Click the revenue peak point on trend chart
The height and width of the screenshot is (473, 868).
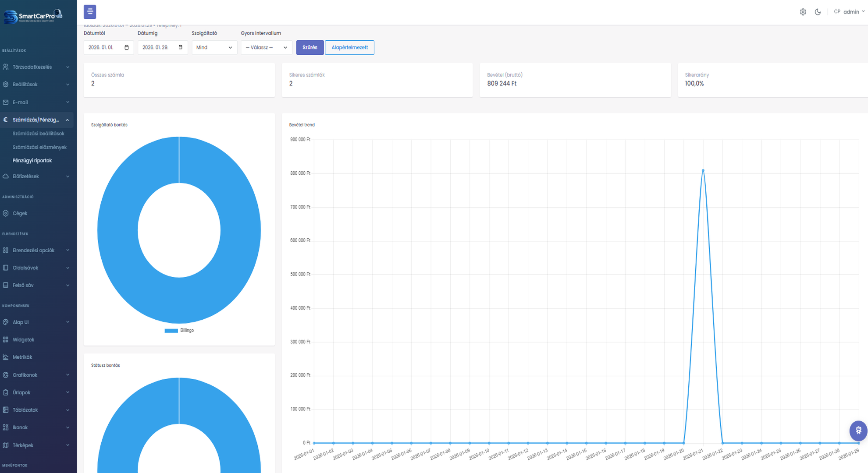click(703, 170)
